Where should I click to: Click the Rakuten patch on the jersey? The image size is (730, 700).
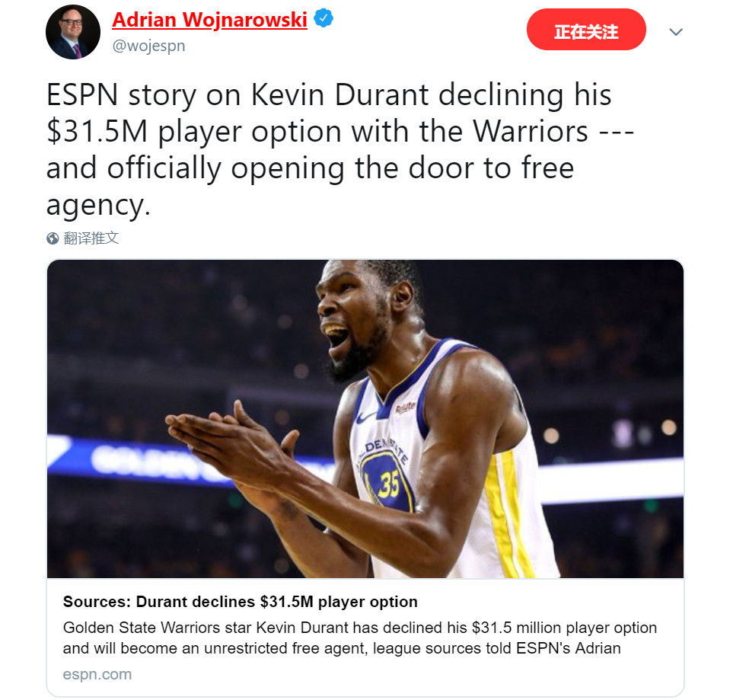pyautogui.click(x=404, y=408)
